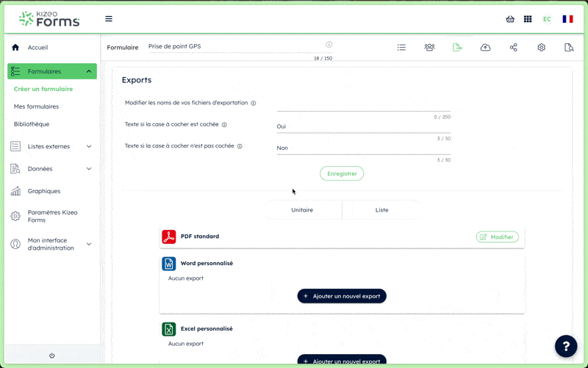Click the Enregistrer button

point(342,173)
